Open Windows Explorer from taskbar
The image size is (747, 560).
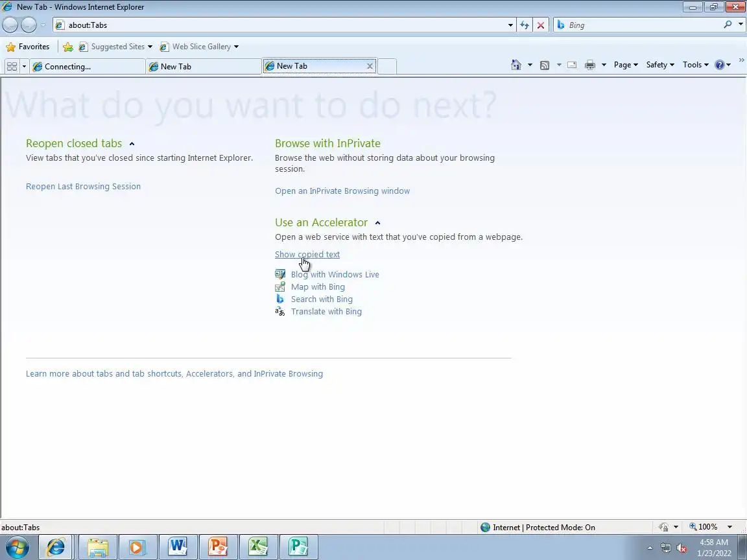[x=97, y=548]
